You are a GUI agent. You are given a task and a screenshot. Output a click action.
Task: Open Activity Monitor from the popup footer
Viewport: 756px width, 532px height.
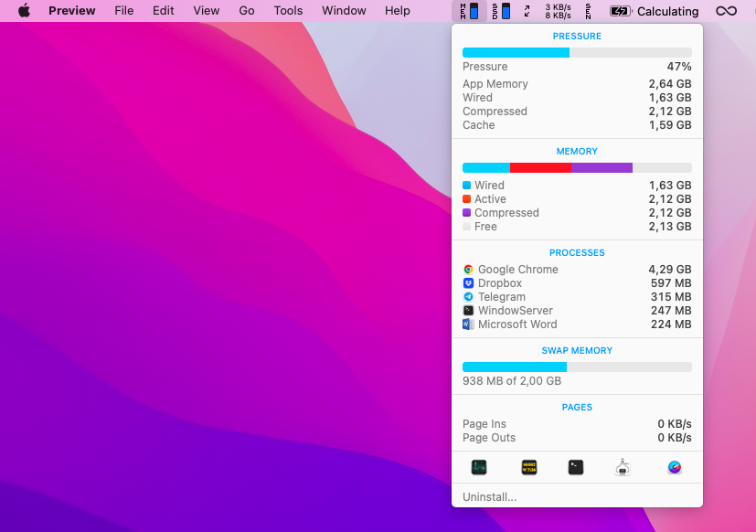pyautogui.click(x=479, y=467)
